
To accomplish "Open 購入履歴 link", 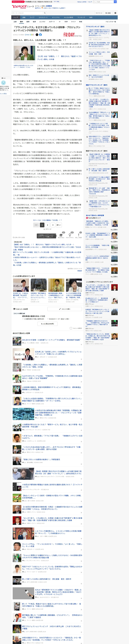I will coord(108,13).
